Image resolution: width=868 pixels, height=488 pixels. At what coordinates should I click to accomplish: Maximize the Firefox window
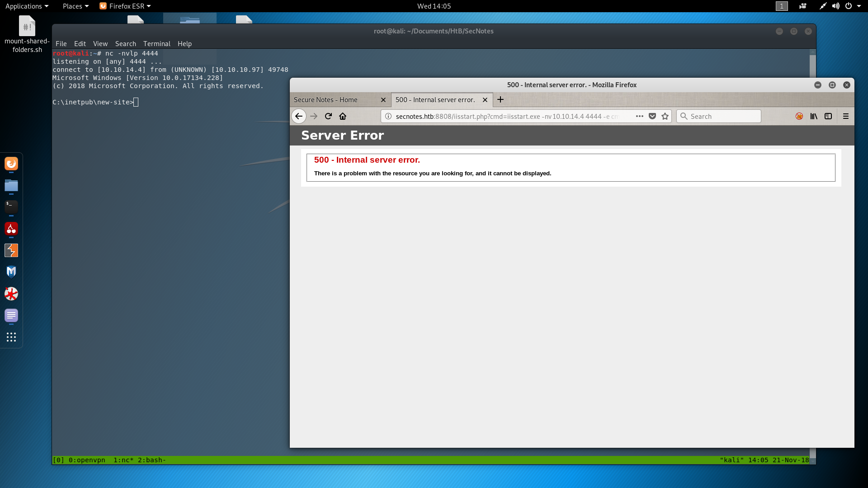832,85
